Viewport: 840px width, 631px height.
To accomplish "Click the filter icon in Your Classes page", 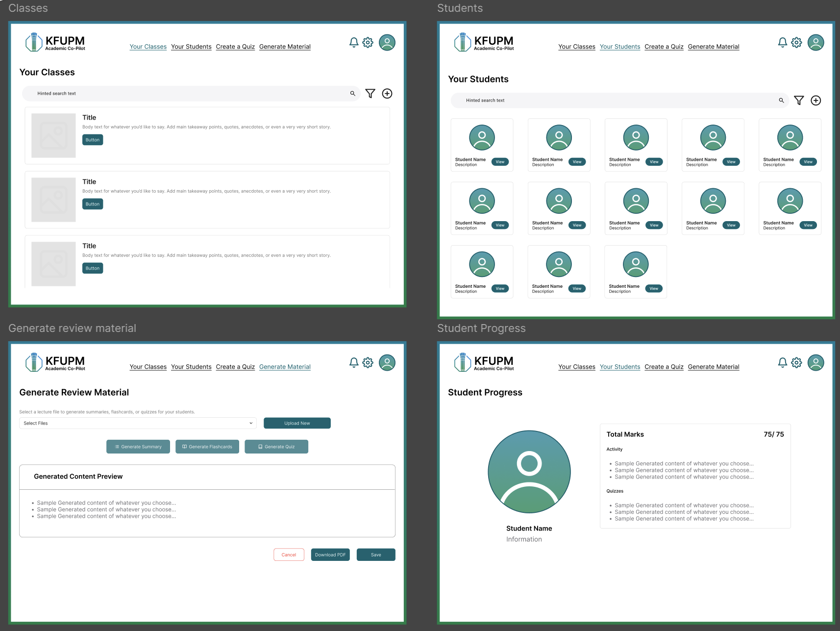I will [x=370, y=94].
